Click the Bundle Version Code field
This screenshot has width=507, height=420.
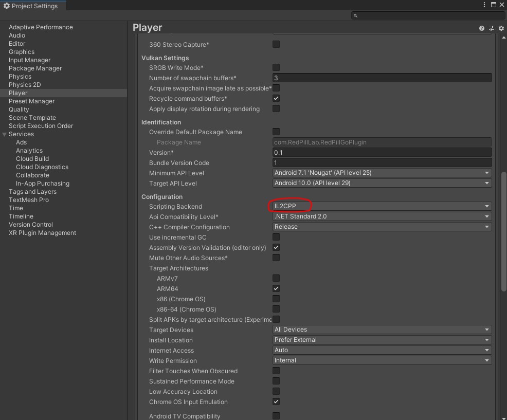coord(382,162)
